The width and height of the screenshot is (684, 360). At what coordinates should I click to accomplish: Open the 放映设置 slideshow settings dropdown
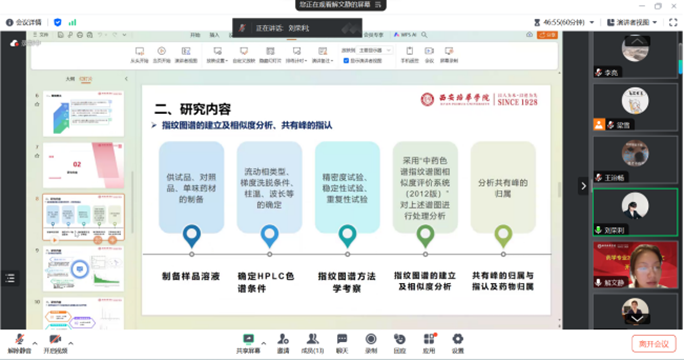pos(217,55)
